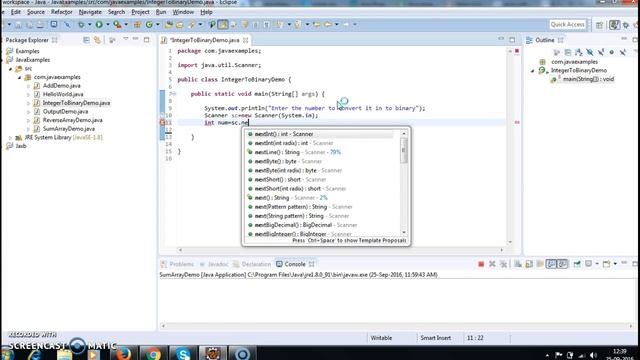640x360 pixels.
Task: Select main(String[]) : void in Outline
Action: pos(588,79)
